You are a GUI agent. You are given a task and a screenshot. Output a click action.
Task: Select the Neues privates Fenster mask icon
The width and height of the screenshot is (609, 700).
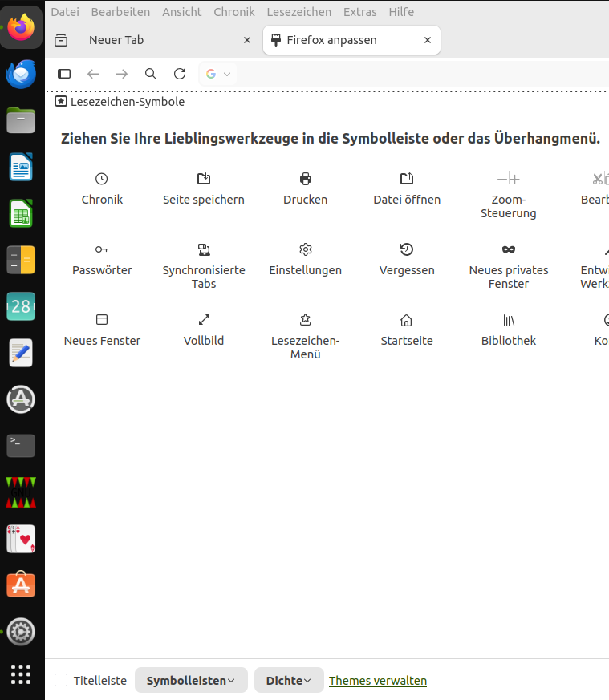point(509,249)
